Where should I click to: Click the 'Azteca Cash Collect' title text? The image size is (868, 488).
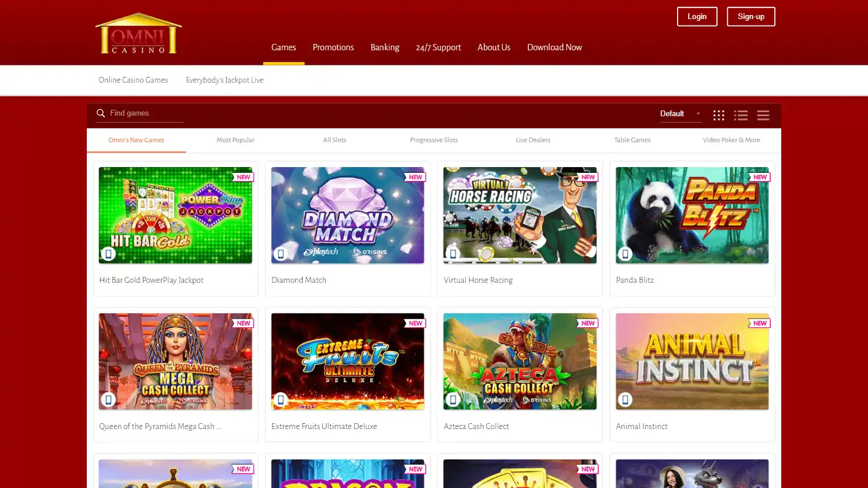476,426
